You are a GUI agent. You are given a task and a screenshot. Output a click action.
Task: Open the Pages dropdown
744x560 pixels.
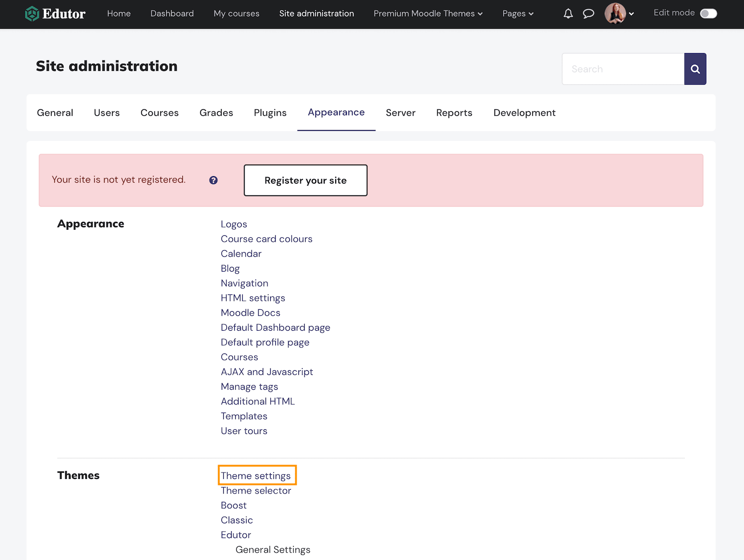(518, 13)
